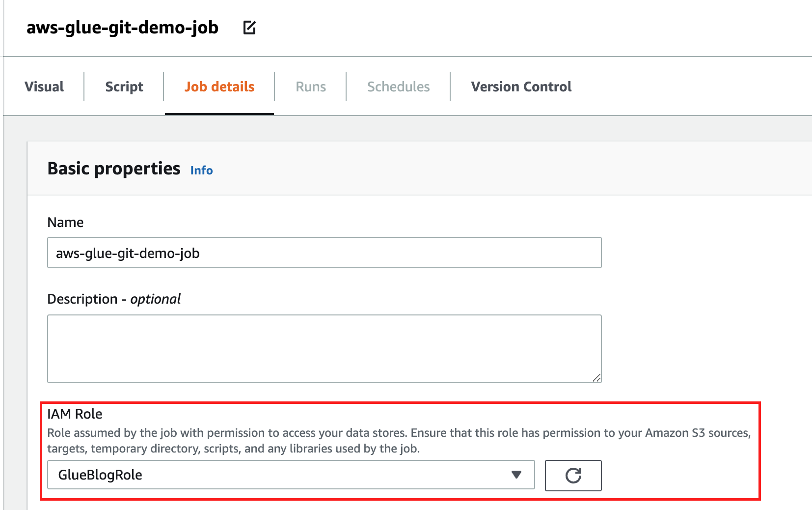Click the Basic properties section header

[114, 169]
